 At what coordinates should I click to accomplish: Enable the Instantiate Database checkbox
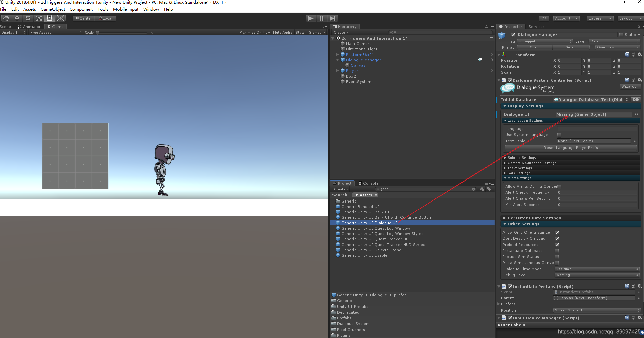[557, 251]
